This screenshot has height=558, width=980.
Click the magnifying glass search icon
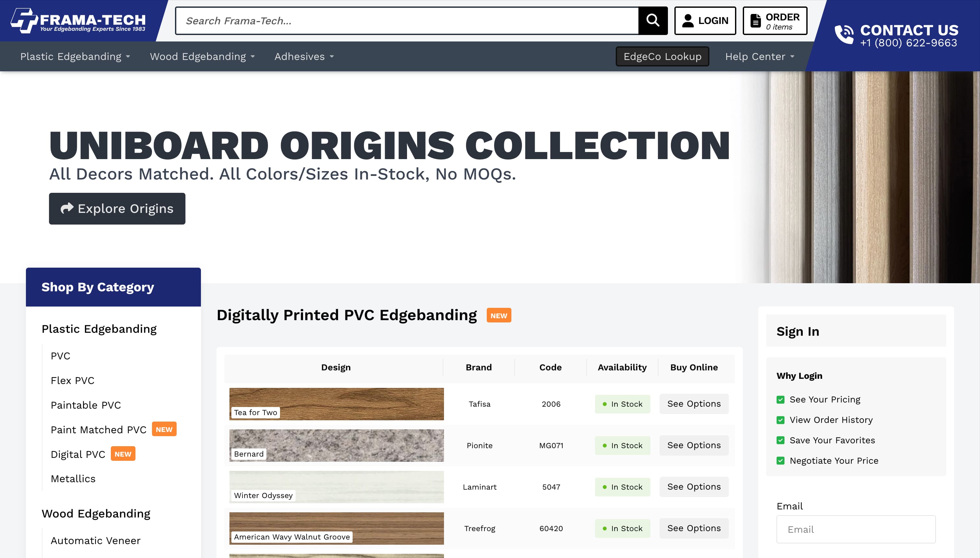(652, 20)
